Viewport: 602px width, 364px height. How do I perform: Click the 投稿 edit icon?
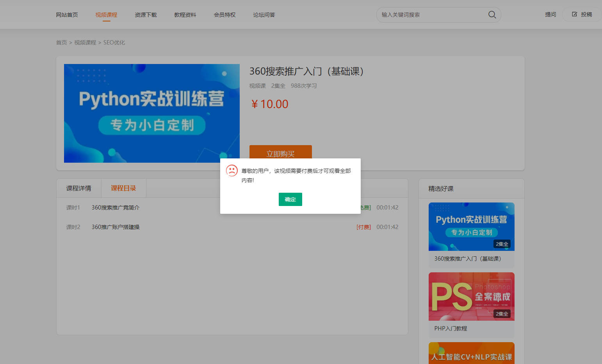[x=574, y=14]
